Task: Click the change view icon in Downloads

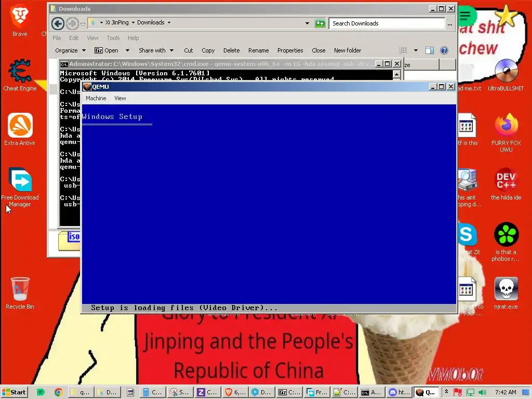Action: click(x=403, y=50)
